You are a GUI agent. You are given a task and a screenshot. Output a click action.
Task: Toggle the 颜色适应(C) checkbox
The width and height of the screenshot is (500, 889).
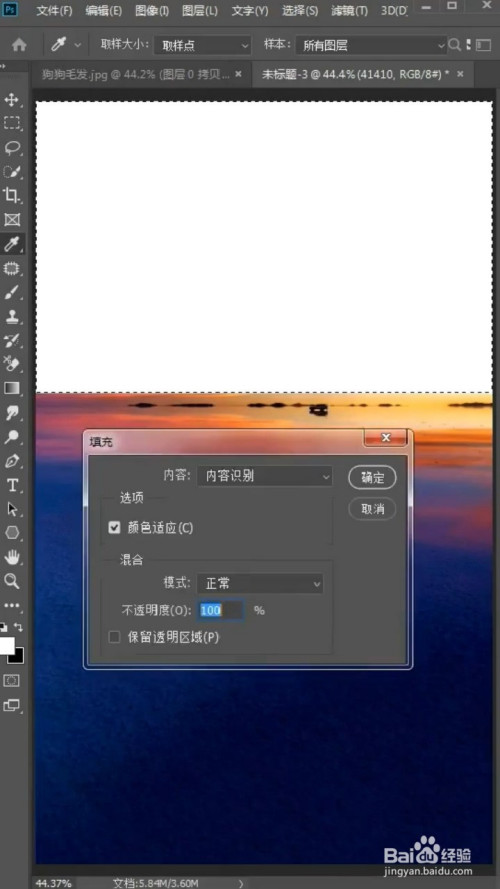115,528
